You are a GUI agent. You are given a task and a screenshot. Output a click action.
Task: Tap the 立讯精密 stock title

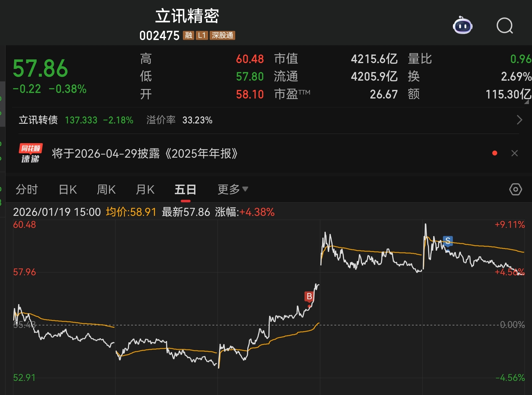click(x=187, y=16)
